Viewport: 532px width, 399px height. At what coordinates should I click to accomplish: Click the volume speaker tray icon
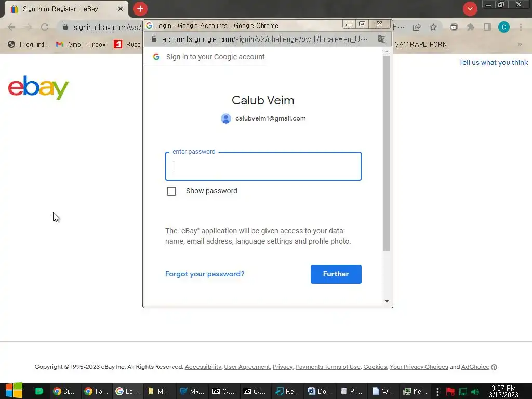[x=475, y=392]
